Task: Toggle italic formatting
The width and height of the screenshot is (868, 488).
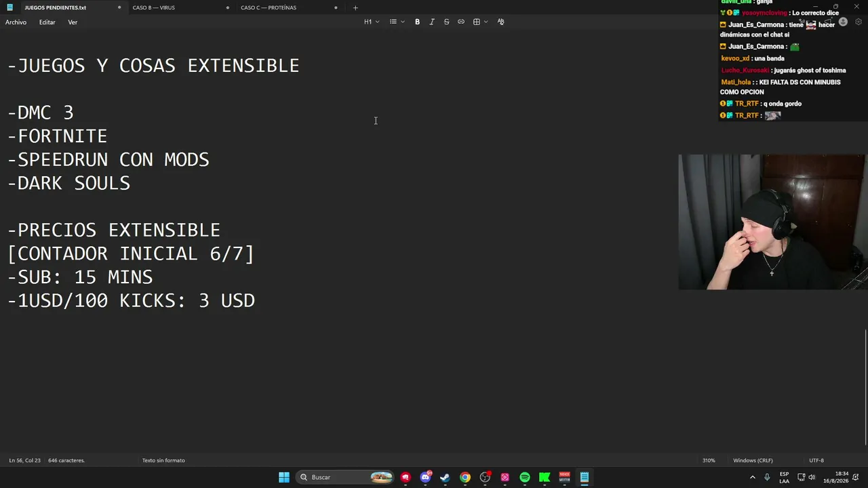Action: [x=432, y=22]
